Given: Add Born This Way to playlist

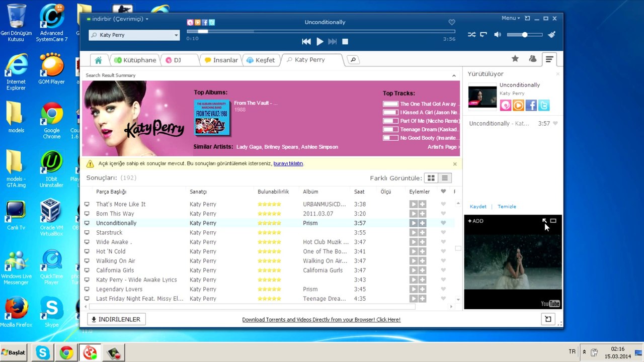Looking at the screenshot, I should point(422,214).
